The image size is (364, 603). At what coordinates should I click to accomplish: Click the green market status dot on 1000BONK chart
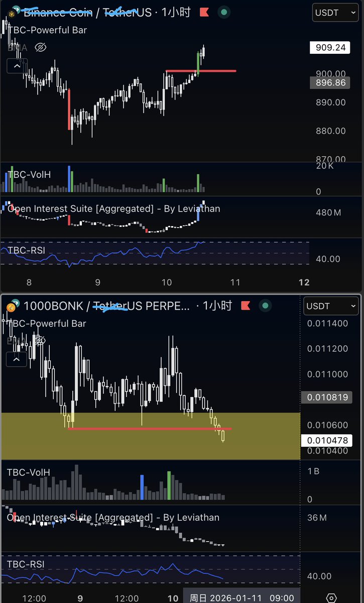click(x=265, y=306)
